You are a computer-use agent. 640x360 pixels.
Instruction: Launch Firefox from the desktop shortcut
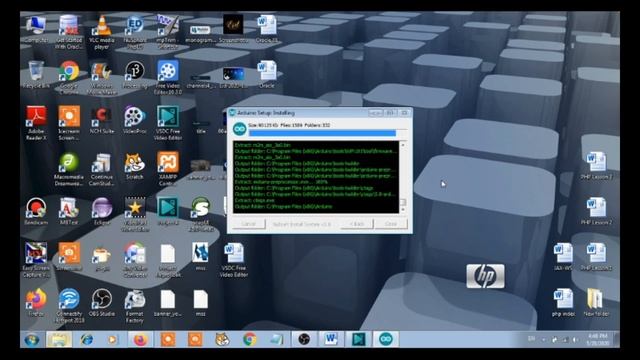(36, 303)
